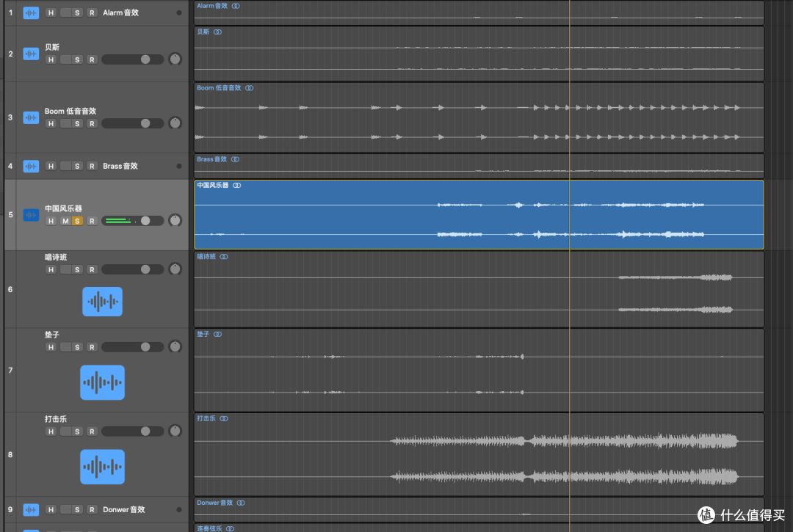Select the Boom 低音音效 audio region
Screen dimensions: 793x532
click(x=479, y=117)
